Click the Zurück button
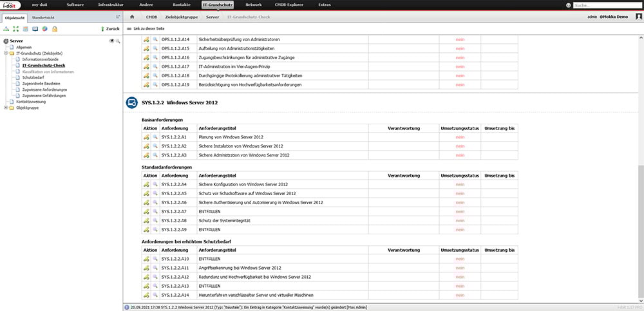The image size is (644, 311). coord(110,29)
